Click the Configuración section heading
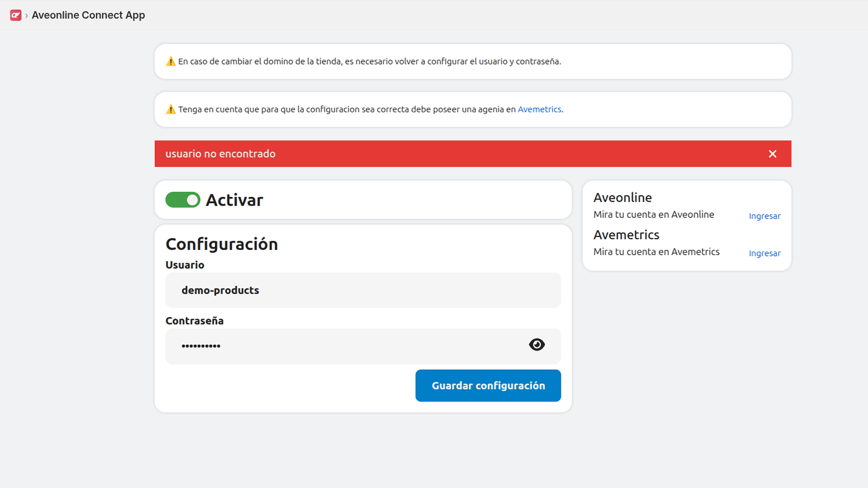868x488 pixels. (x=221, y=244)
